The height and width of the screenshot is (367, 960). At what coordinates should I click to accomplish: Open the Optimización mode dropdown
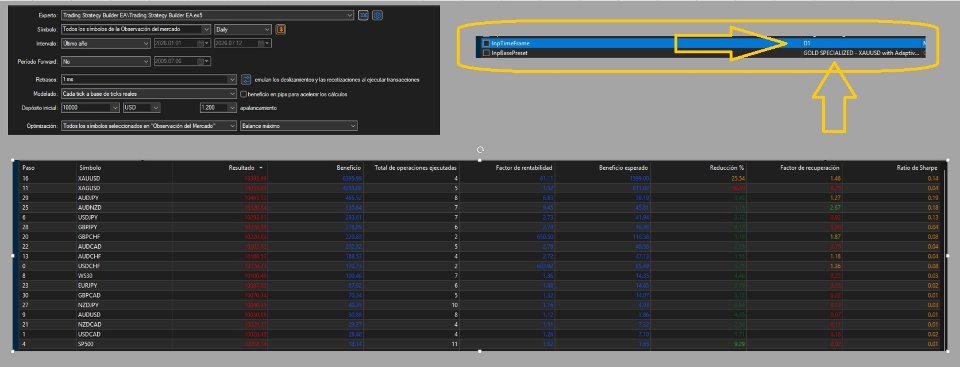(148, 126)
